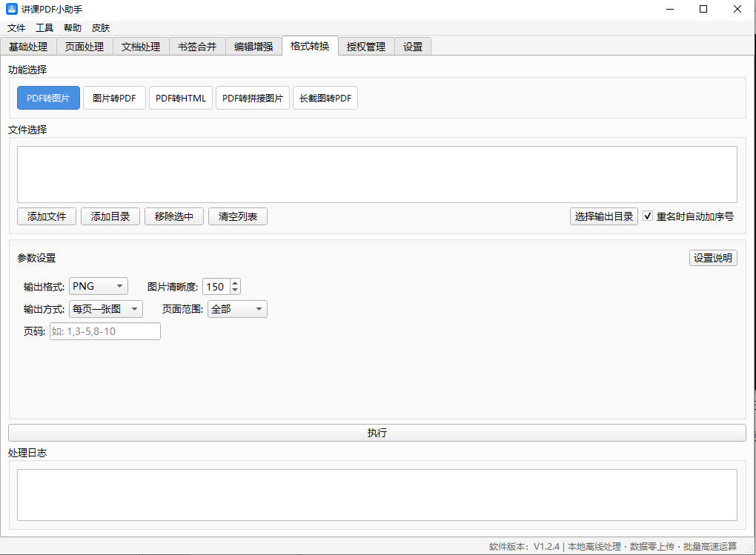Click inside the file selection list box
Viewport: 756px width, 555px height.
point(377,175)
